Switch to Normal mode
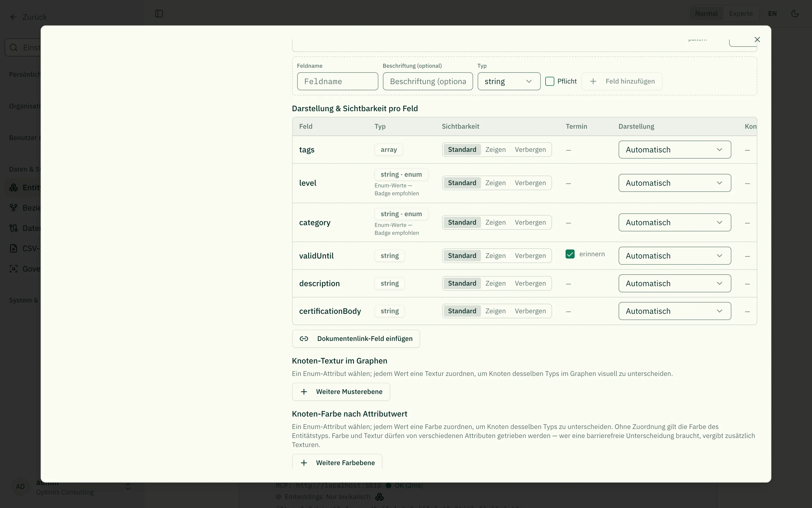 [x=706, y=14]
